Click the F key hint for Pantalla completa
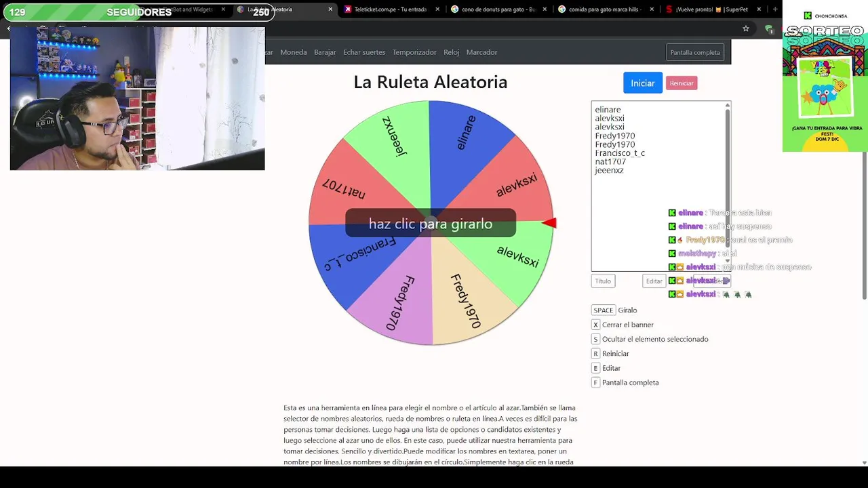Viewport: 868px width, 488px height. pyautogui.click(x=596, y=382)
